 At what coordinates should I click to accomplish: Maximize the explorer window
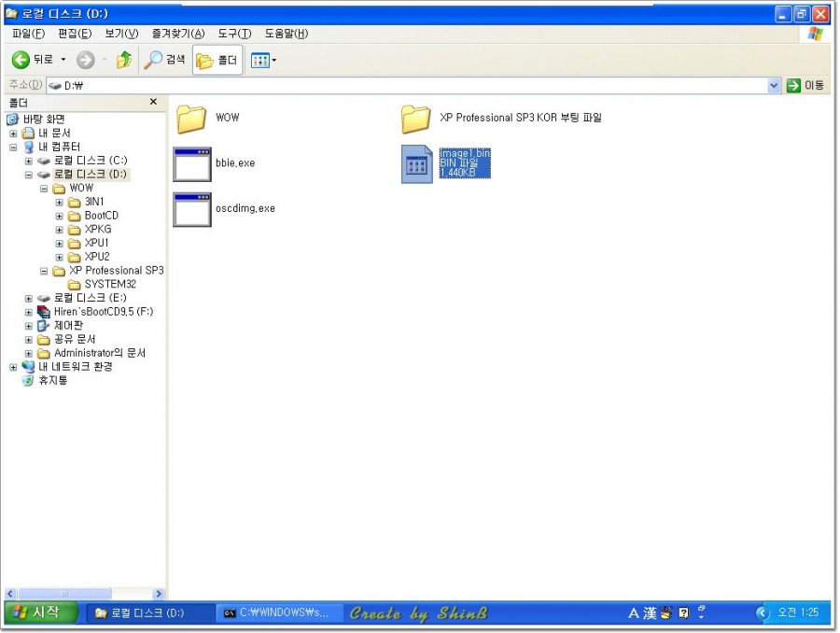click(x=802, y=14)
